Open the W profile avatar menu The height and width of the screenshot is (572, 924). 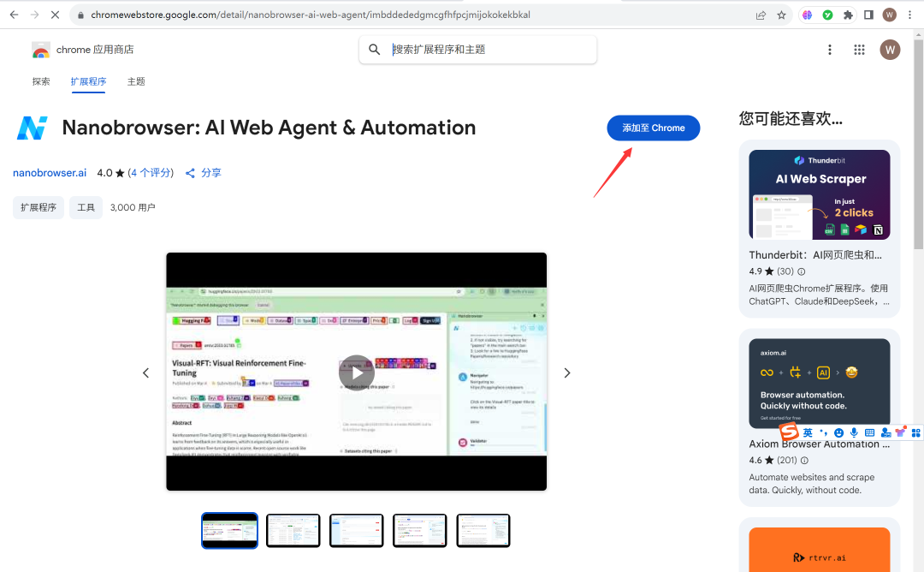pos(891,50)
